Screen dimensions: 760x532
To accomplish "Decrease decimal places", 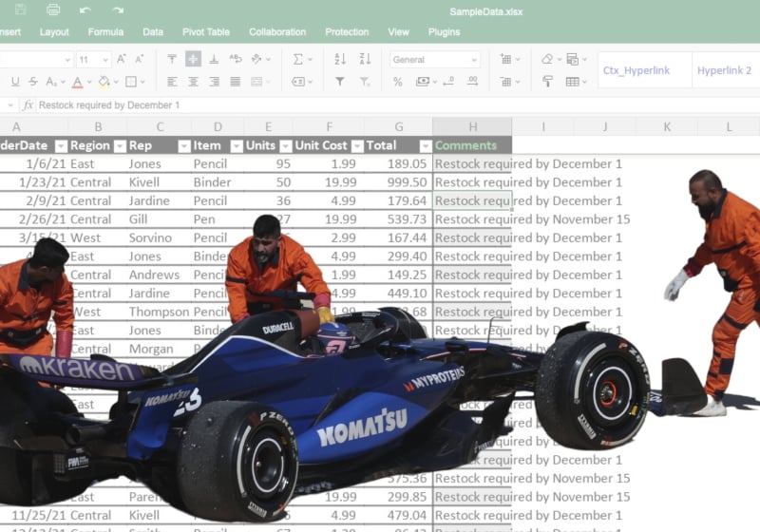I will click(x=448, y=82).
